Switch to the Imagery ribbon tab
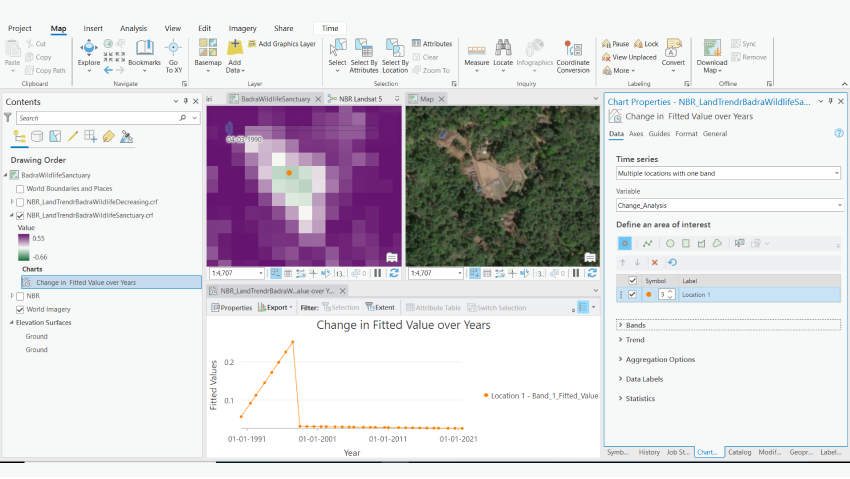 pos(242,29)
